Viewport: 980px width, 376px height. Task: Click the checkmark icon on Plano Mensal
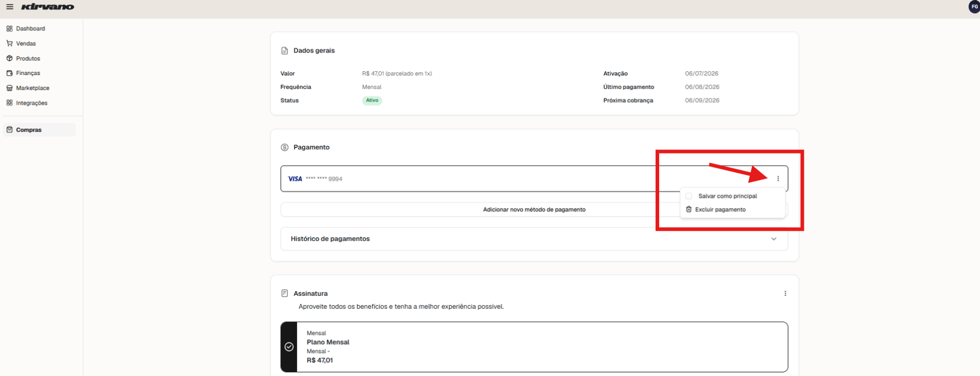point(289,347)
